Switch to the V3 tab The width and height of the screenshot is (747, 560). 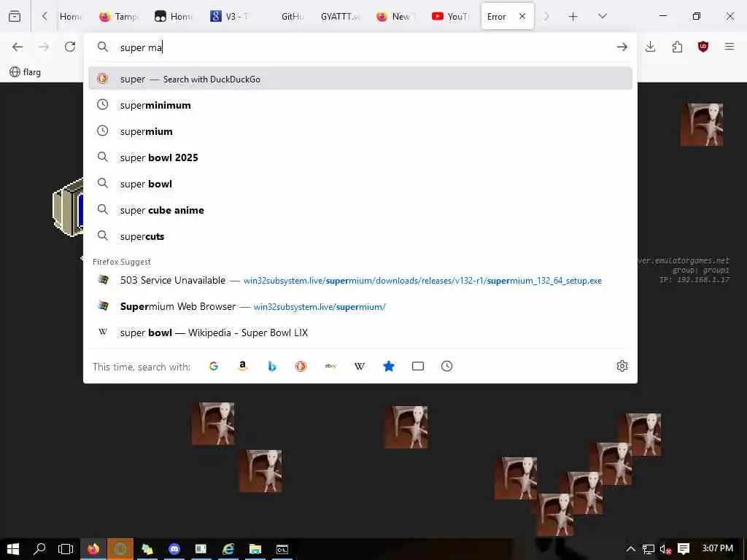(x=230, y=17)
